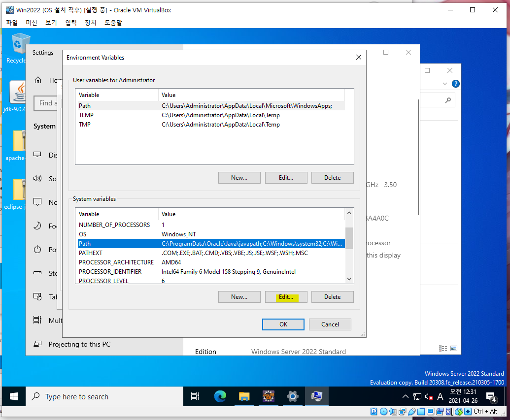Click system variables scroll-down arrow
The width and height of the screenshot is (510, 420).
tap(349, 279)
